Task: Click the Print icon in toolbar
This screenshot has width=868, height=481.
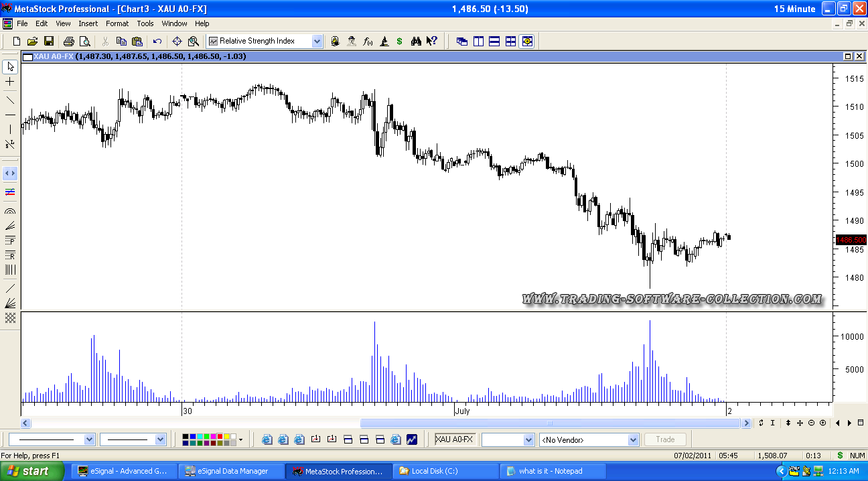Action: click(68, 42)
